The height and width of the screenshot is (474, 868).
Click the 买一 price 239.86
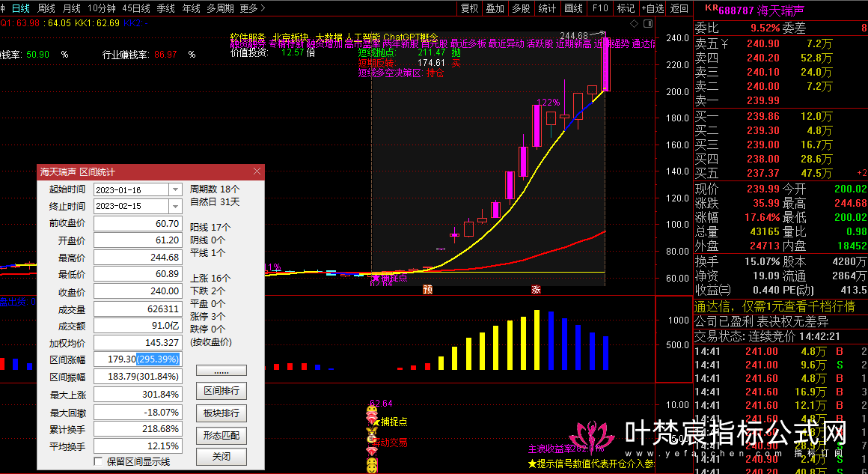(762, 116)
